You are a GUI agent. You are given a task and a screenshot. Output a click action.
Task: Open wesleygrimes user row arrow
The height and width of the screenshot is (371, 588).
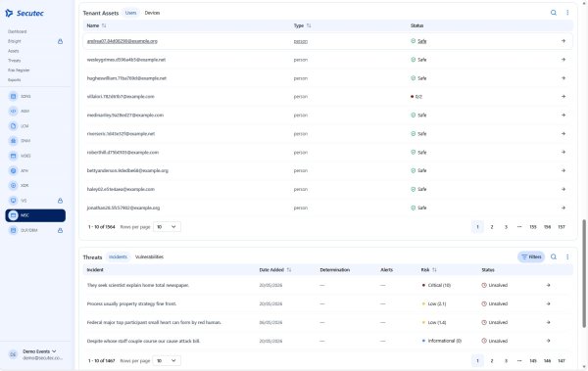[x=563, y=60]
